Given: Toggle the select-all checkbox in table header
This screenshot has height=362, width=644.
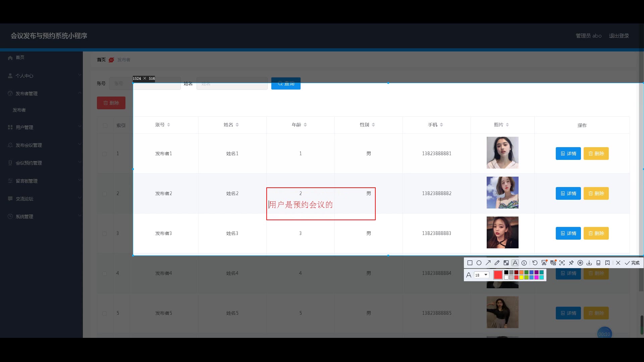Looking at the screenshot, I should click(105, 125).
